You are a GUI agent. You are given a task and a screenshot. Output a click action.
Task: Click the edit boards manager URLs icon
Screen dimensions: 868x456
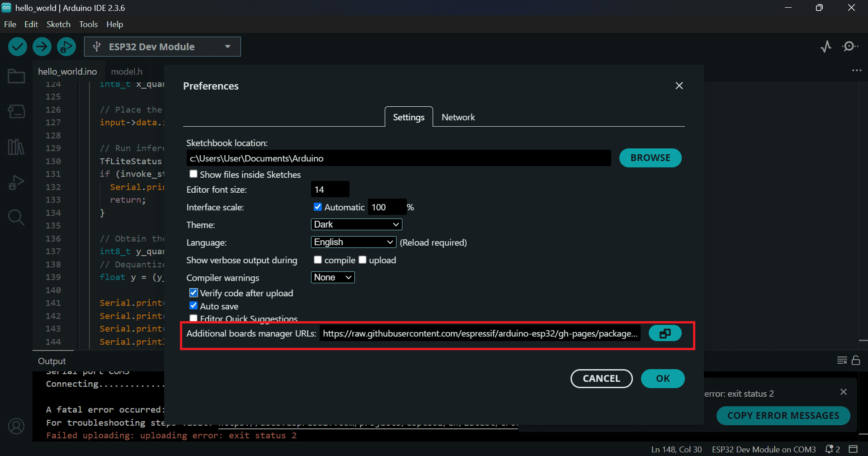[665, 333]
